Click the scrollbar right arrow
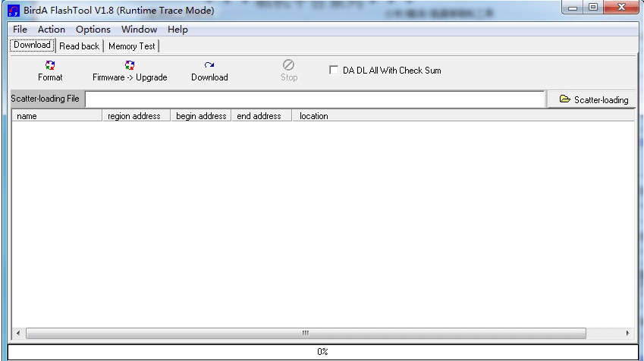 click(627, 333)
